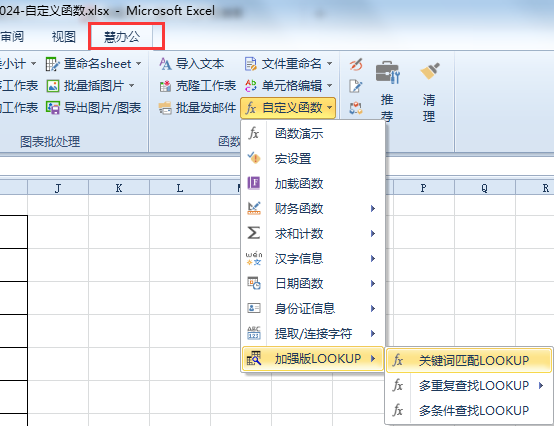The height and width of the screenshot is (426, 554).
Task: Open the 重命名sheet dropdown arrow
Action: click(x=138, y=64)
